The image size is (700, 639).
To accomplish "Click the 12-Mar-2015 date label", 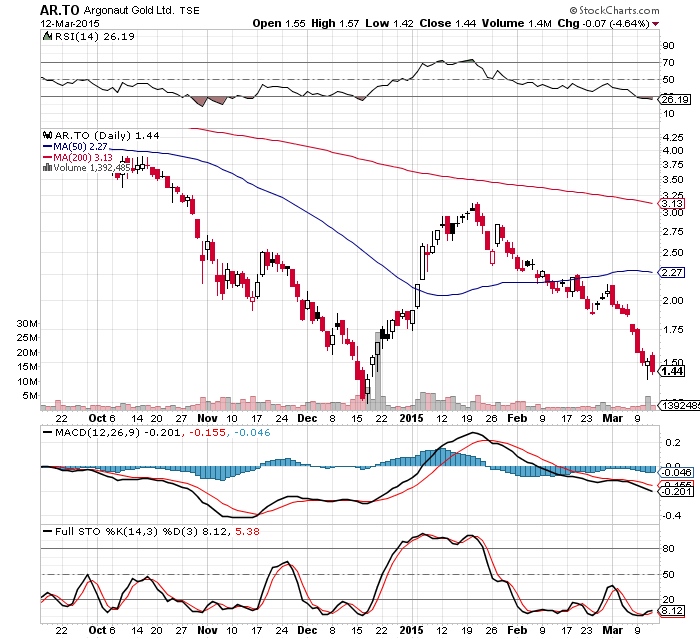I will point(70,24).
